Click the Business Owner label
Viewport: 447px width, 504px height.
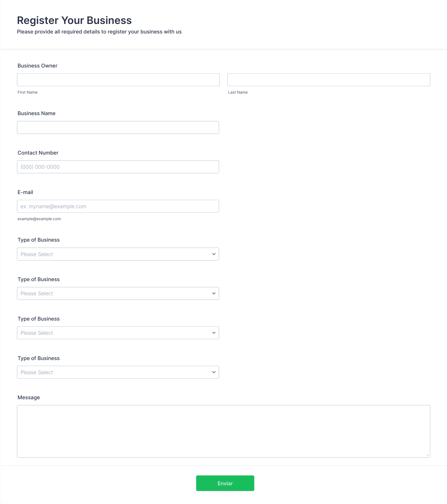point(38,66)
